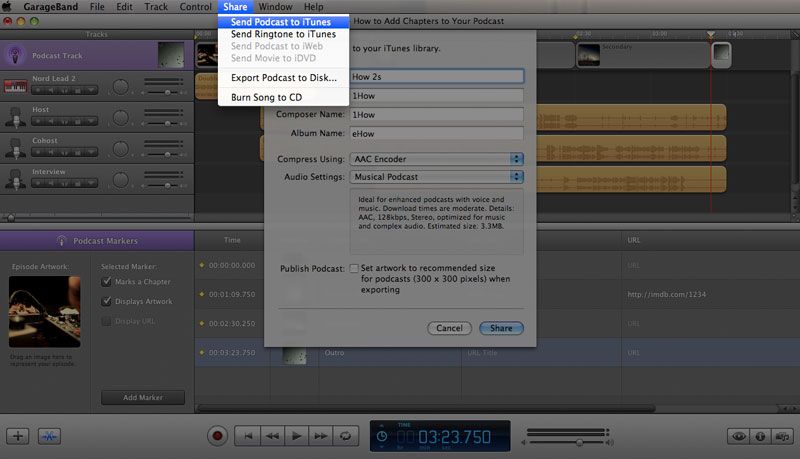Expand automation arrow on Interview track

coord(91,184)
